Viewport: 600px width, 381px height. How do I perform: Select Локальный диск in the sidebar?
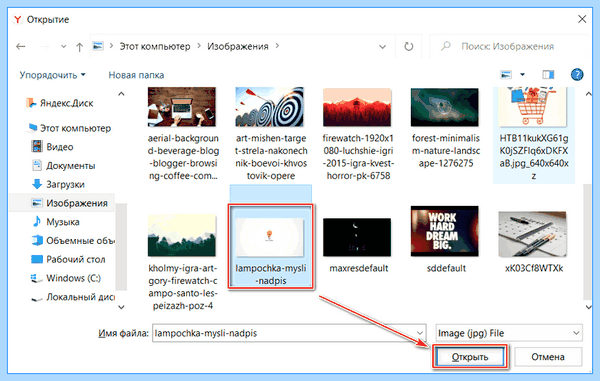tap(73, 297)
